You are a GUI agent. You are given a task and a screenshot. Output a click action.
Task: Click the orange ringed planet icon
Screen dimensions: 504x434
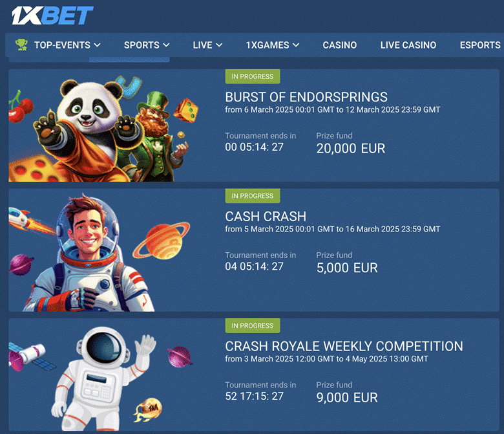click(x=162, y=242)
